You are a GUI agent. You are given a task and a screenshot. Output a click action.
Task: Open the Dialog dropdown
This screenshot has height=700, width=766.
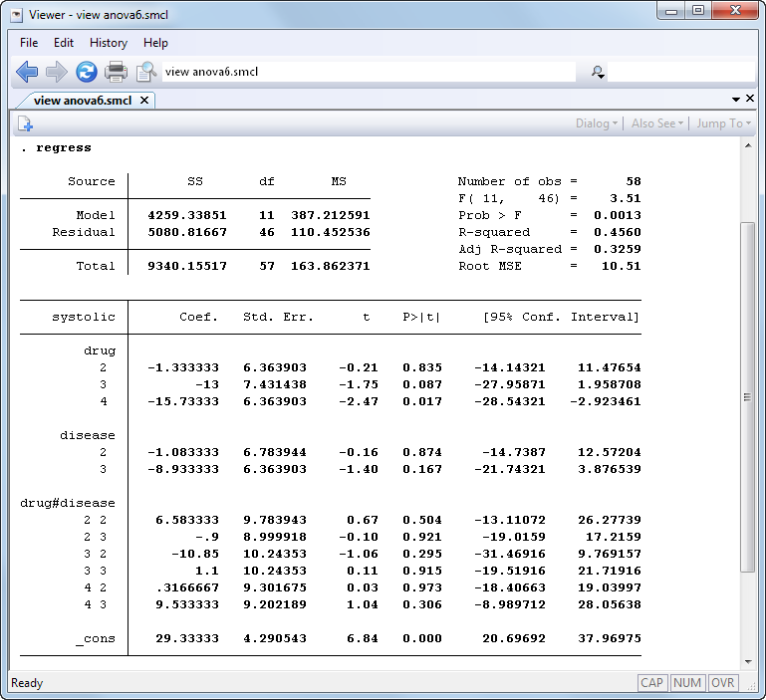pos(597,123)
